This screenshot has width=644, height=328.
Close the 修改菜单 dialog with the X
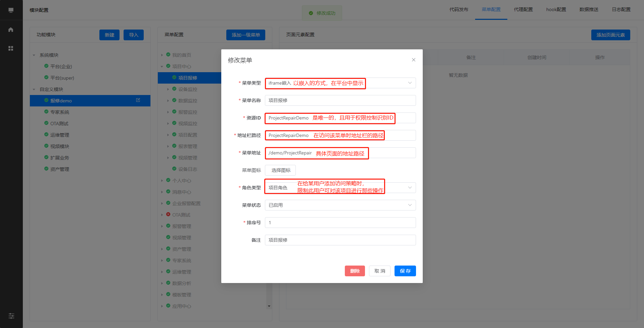[414, 60]
